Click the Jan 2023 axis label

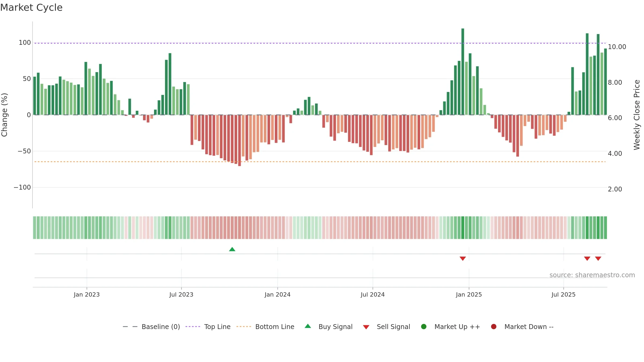[87, 294]
